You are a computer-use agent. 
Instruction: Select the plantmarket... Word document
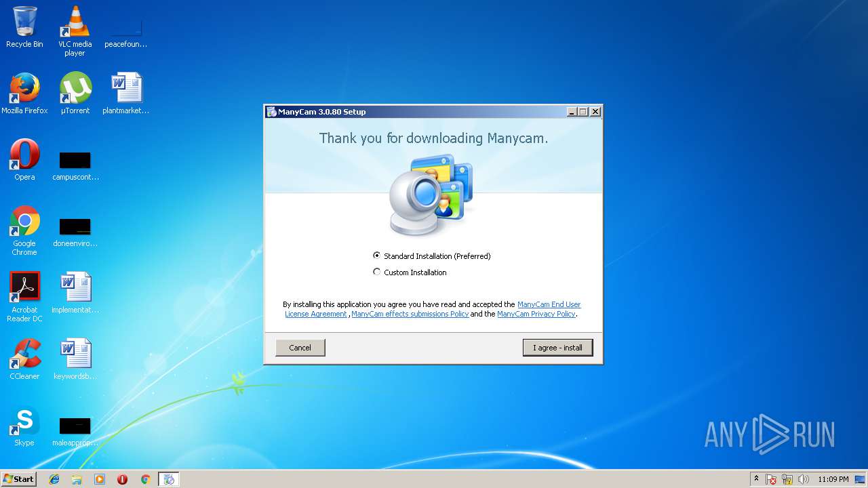coord(125,94)
